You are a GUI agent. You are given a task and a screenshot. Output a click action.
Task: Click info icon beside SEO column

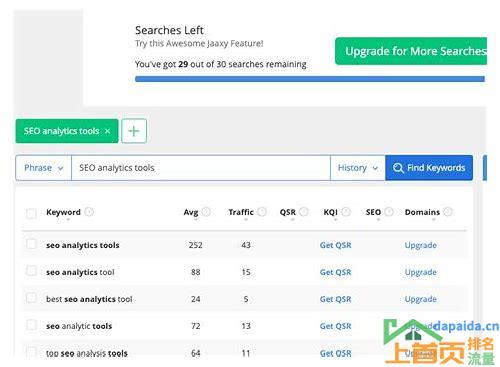pos(389,212)
